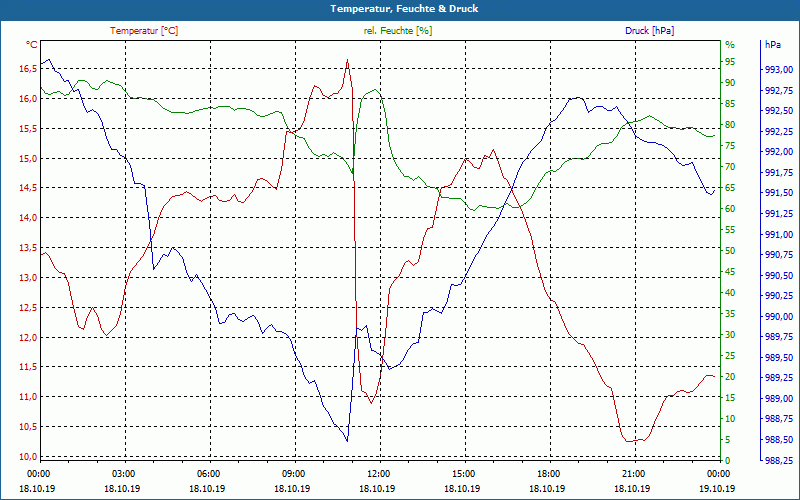
Task: Click the blue "hPa" axis unit label
Action: point(772,45)
